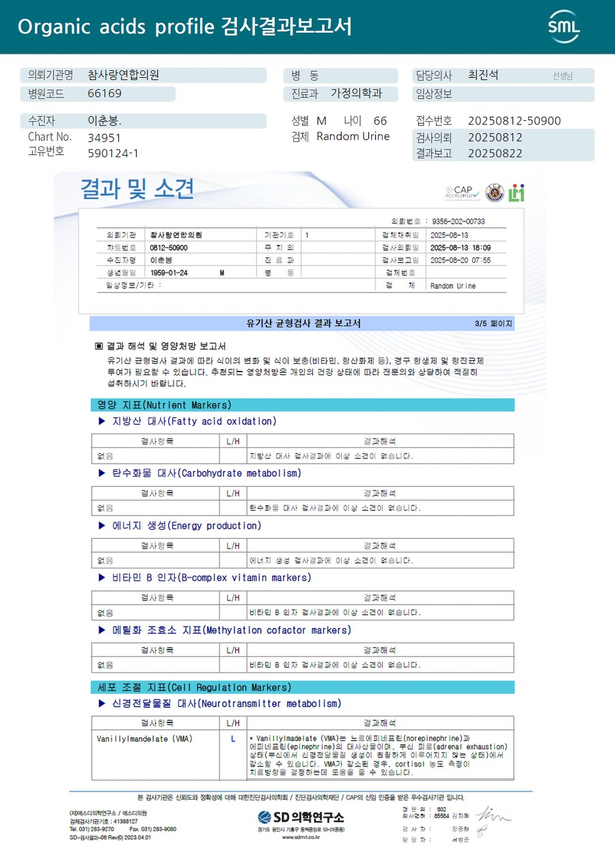Select the title 'Organic acids profile 검사결과보고서'

tap(185, 27)
